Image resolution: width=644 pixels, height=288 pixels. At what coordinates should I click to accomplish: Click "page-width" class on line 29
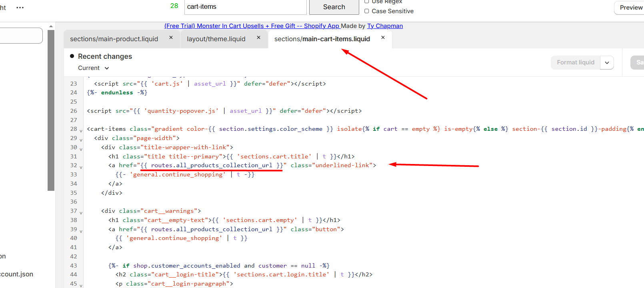point(154,138)
